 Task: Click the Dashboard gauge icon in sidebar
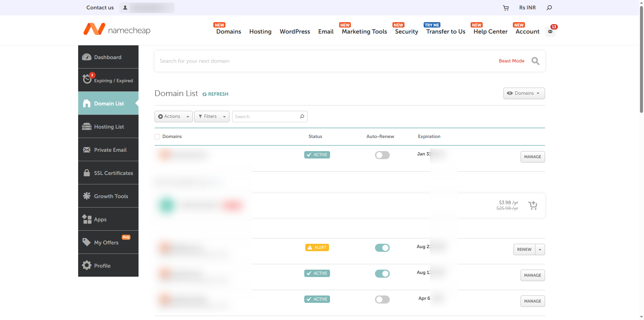click(87, 57)
